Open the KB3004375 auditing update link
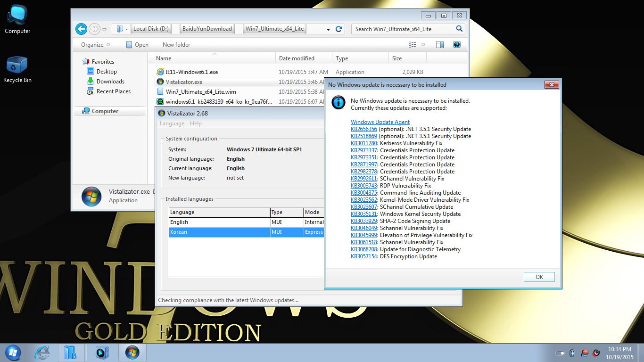This screenshot has height=362, width=644. pos(364,193)
